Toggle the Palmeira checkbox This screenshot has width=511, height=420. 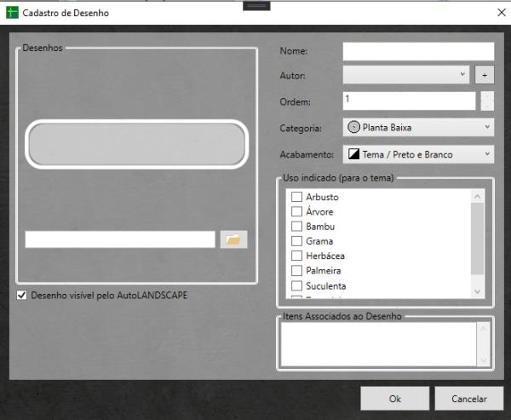point(296,271)
